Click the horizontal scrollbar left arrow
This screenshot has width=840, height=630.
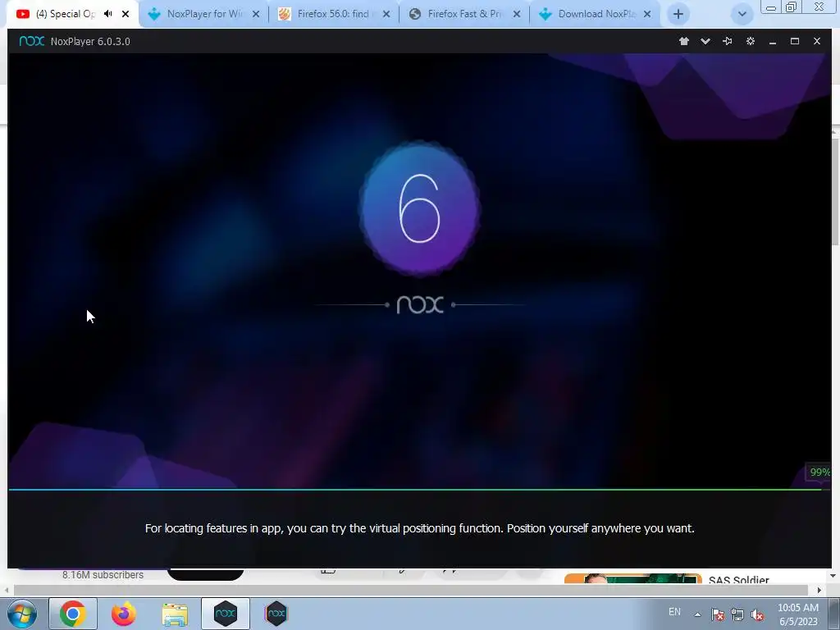coord(6,590)
